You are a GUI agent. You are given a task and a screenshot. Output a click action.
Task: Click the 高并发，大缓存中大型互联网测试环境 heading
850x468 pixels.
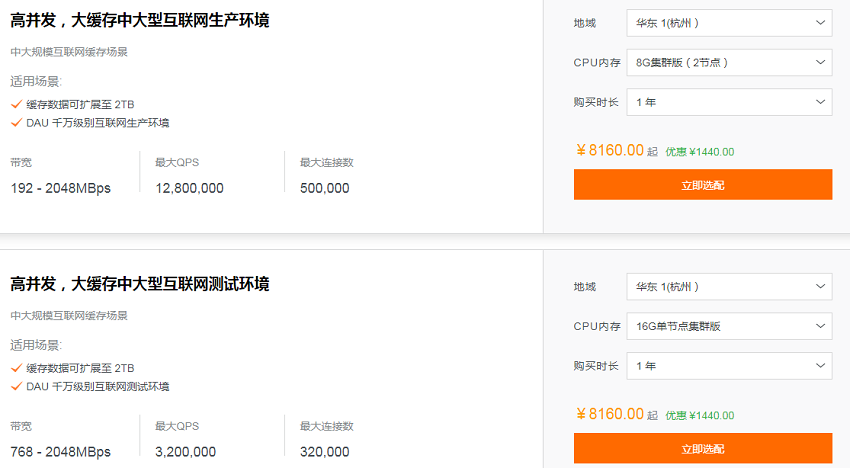[x=140, y=284]
